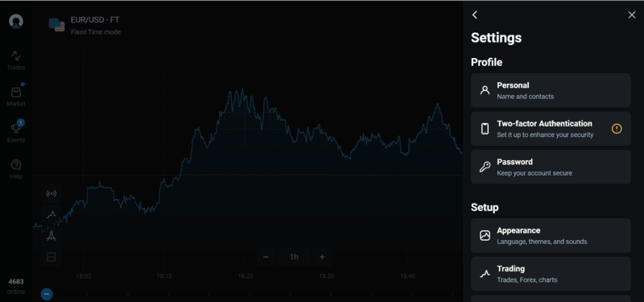Open Two-factor Authentication settings
644x302 pixels.
point(551,129)
